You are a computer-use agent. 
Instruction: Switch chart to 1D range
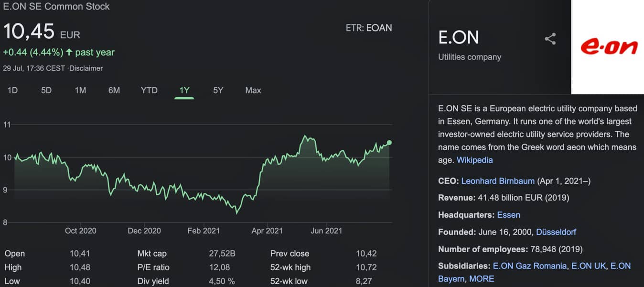pos(12,90)
